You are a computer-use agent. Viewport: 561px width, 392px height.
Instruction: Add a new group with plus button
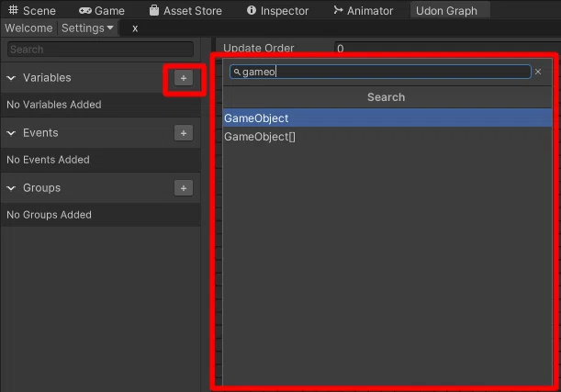(184, 188)
